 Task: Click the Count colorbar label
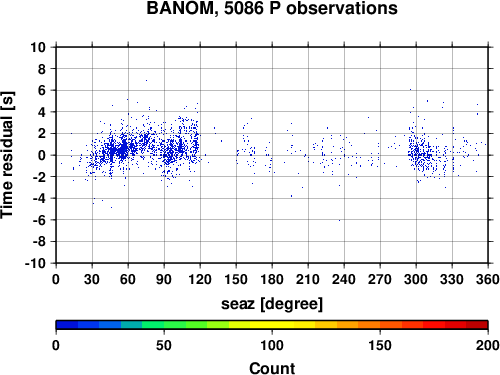point(272,368)
